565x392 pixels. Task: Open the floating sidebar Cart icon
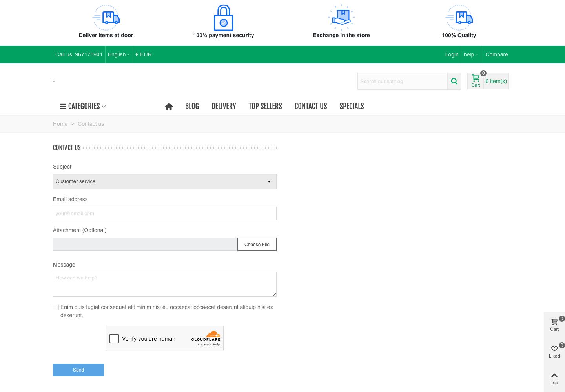point(554,325)
